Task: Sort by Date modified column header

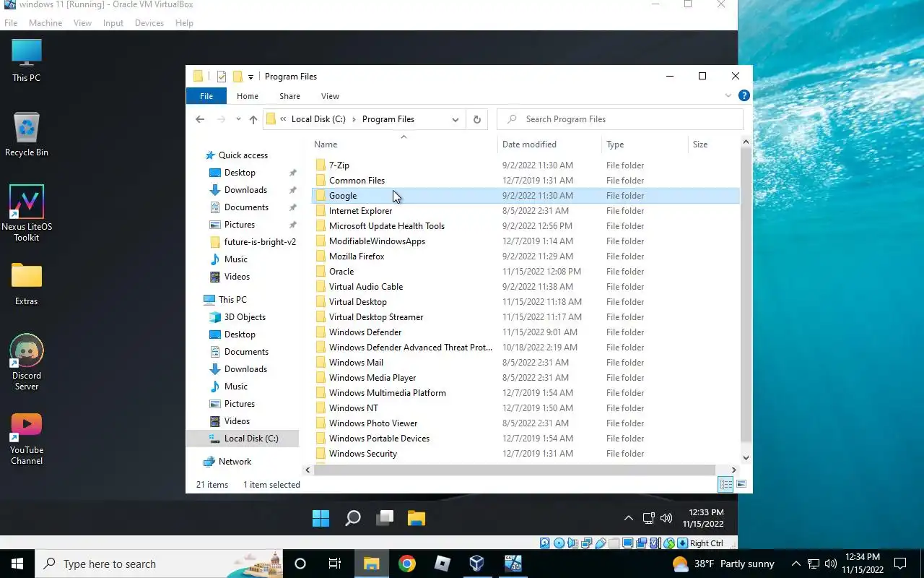Action: pos(549,144)
